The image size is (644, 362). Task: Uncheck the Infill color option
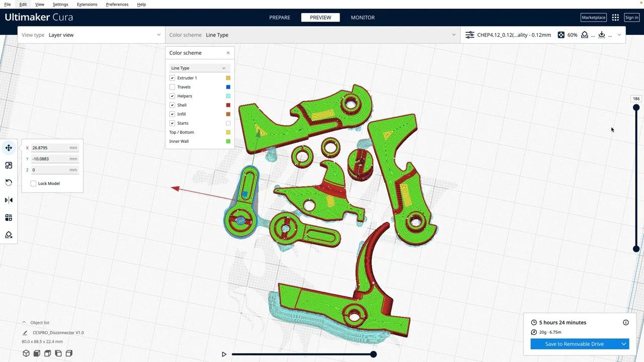(x=172, y=114)
